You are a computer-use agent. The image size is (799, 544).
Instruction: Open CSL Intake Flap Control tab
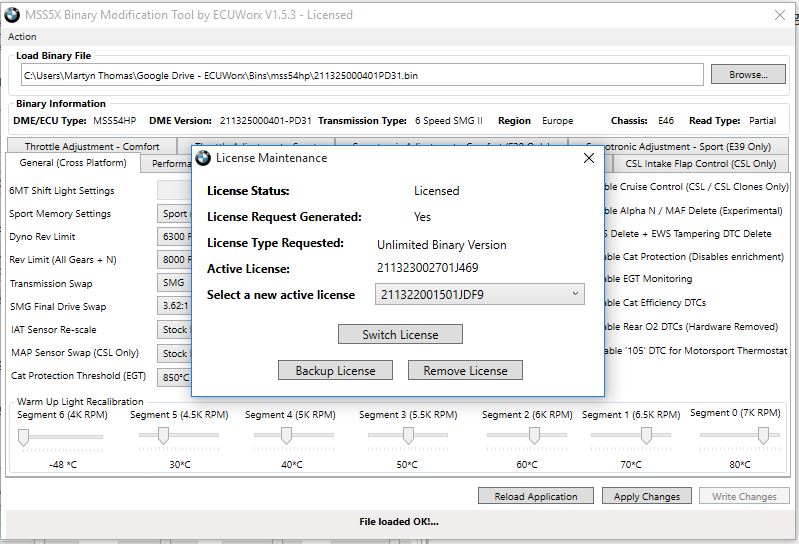click(x=700, y=164)
